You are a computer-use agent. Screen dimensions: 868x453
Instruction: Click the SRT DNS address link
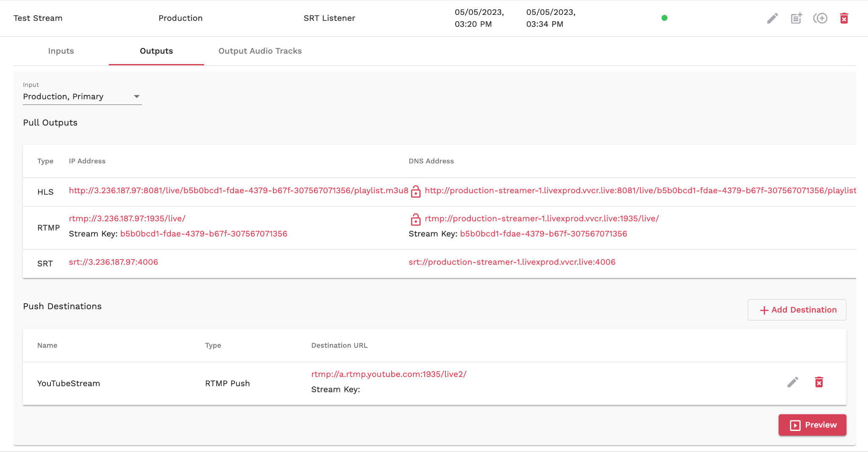click(x=512, y=262)
